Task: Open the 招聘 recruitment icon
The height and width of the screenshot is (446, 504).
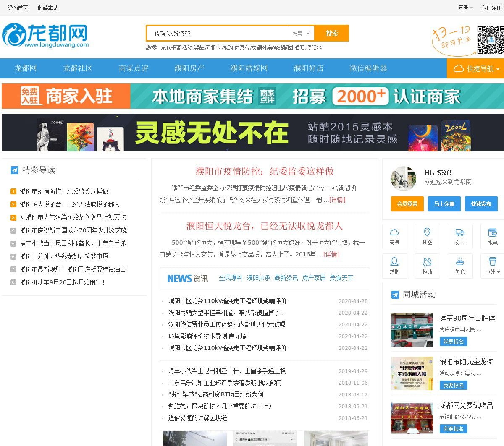Action: click(427, 266)
